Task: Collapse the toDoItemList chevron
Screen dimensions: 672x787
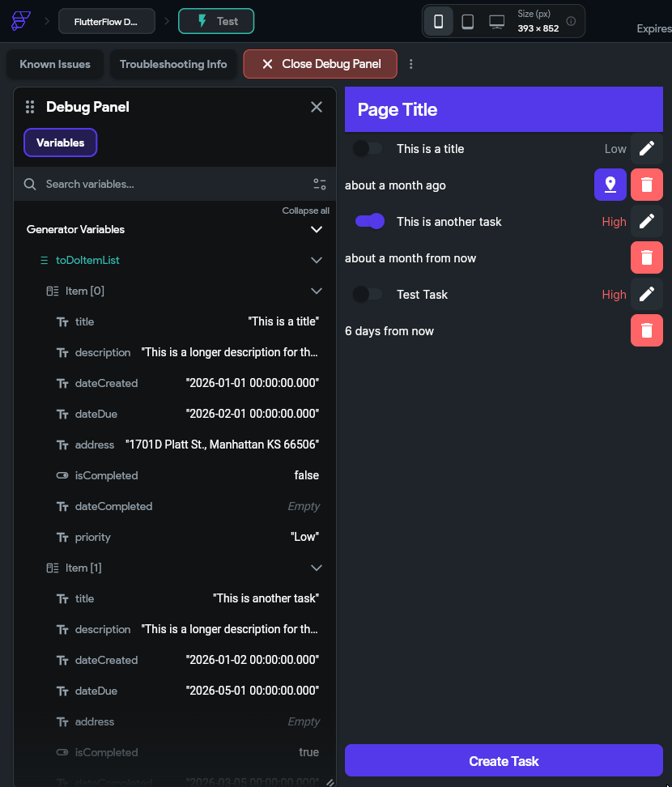Action: pos(317,261)
